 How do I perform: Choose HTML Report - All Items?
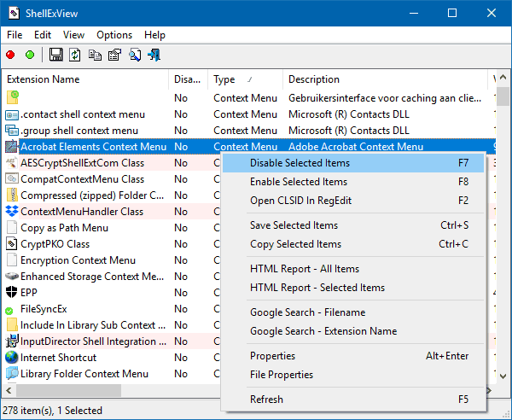pyautogui.click(x=353, y=269)
